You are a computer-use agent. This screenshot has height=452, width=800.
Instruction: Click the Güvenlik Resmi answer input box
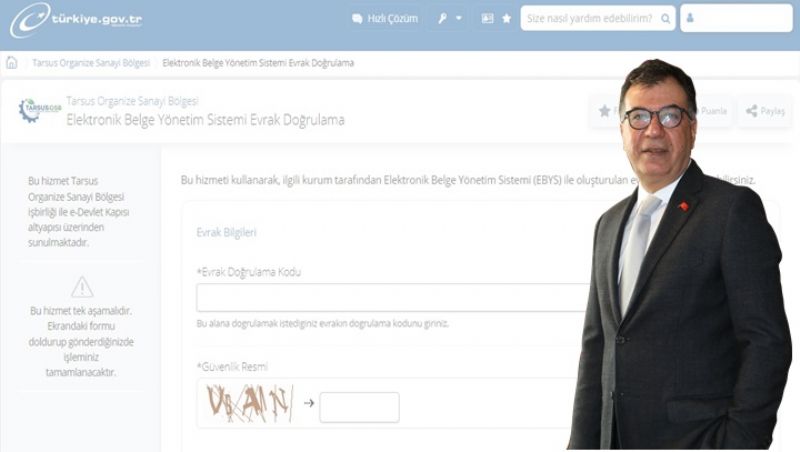[x=359, y=407]
